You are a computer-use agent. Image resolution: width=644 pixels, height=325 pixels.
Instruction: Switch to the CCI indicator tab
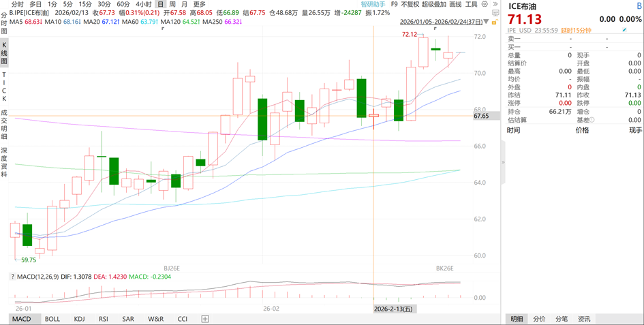[x=183, y=319]
